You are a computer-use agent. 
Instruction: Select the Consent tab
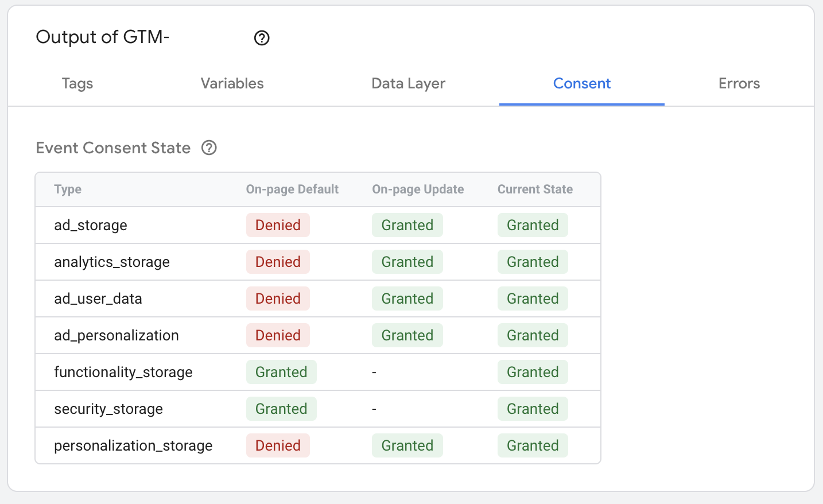coord(581,84)
